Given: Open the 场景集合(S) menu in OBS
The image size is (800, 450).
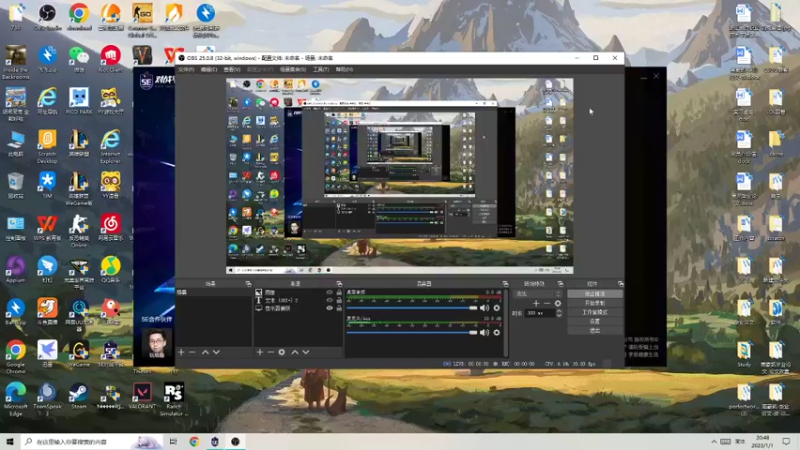Looking at the screenshot, I should click(x=293, y=69).
